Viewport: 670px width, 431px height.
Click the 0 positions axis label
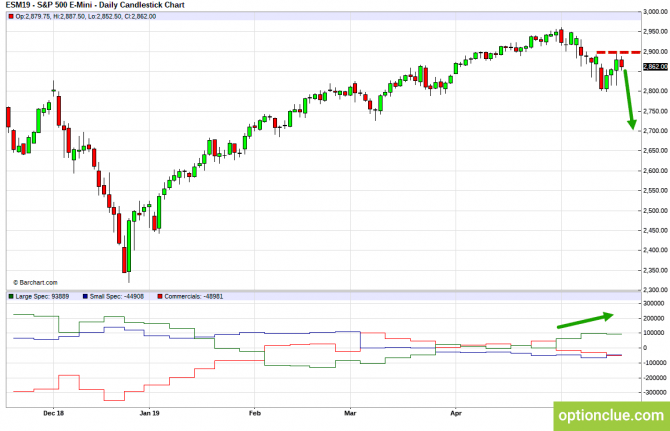pos(645,348)
